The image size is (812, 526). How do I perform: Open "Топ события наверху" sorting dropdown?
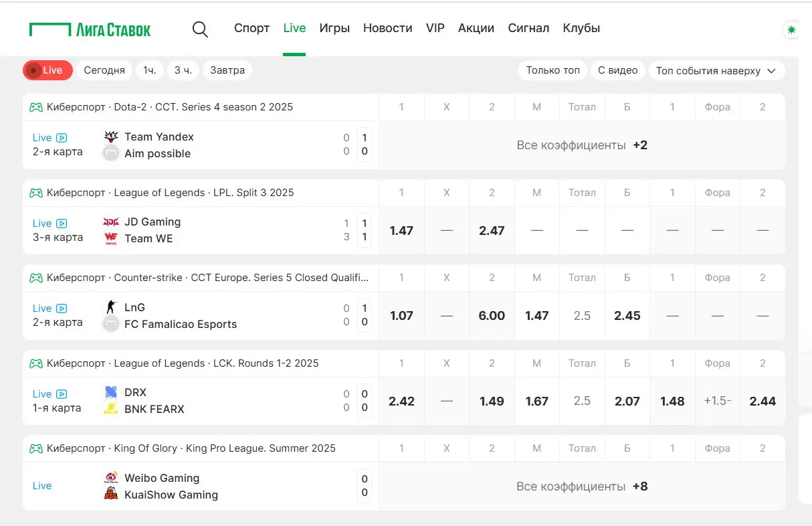(x=716, y=70)
